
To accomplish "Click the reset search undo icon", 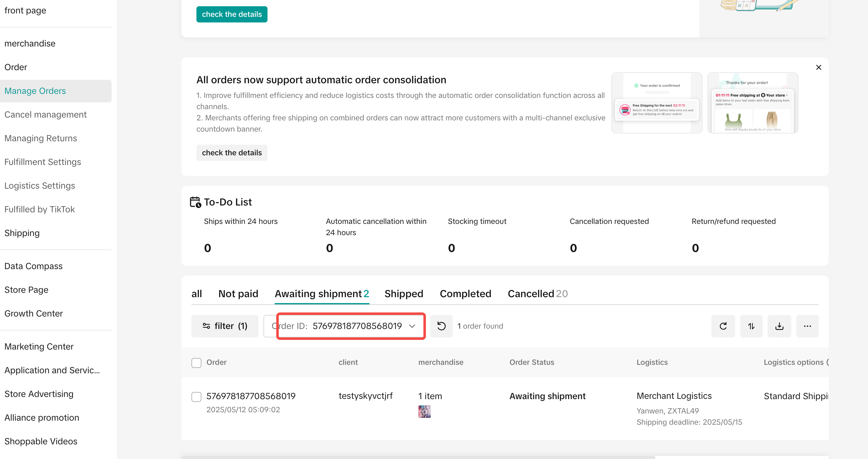I will click(441, 326).
